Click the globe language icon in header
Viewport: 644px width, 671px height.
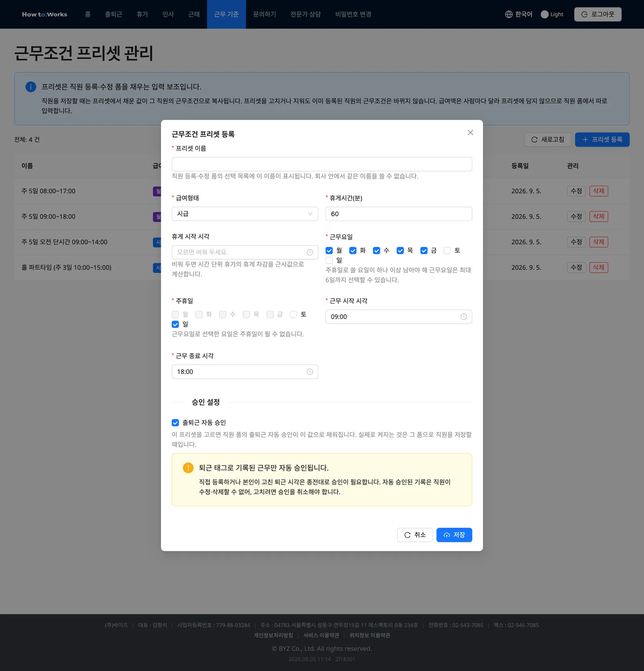(509, 14)
